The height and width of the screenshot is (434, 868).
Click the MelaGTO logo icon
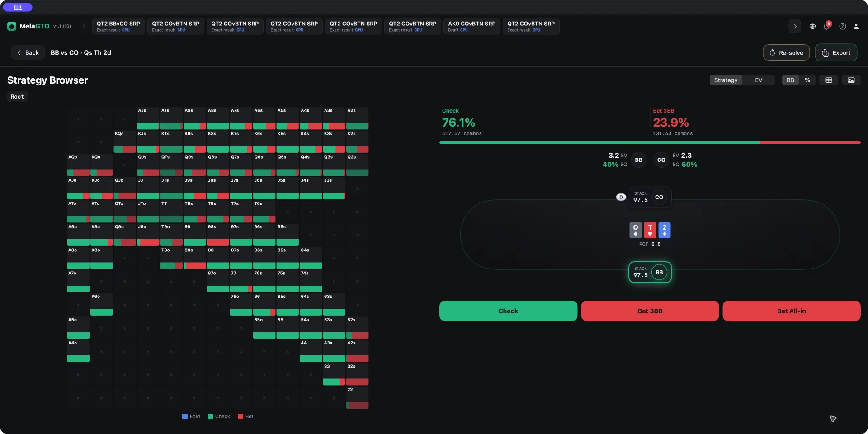point(12,26)
